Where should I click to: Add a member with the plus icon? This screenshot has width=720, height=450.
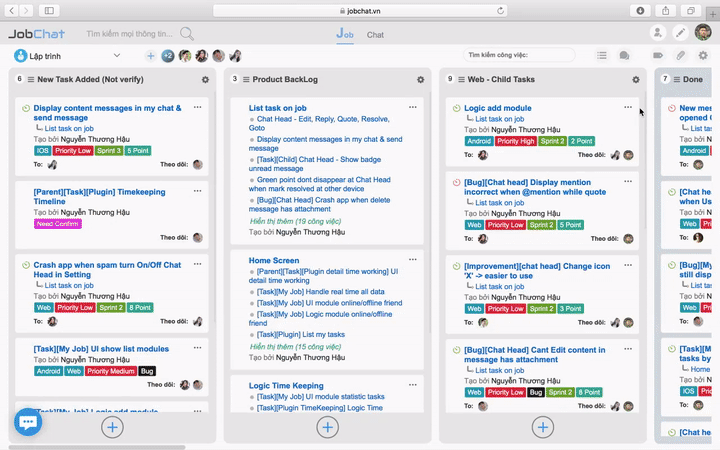pos(150,56)
